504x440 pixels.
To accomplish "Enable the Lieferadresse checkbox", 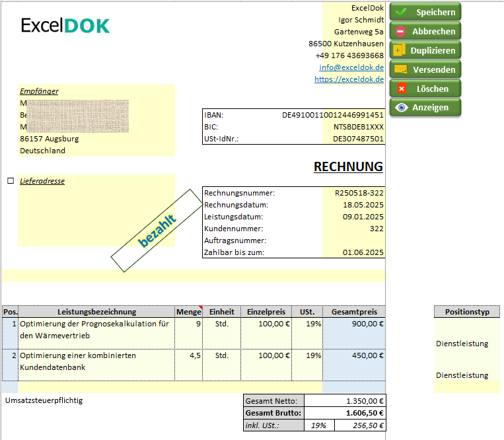I will [11, 180].
